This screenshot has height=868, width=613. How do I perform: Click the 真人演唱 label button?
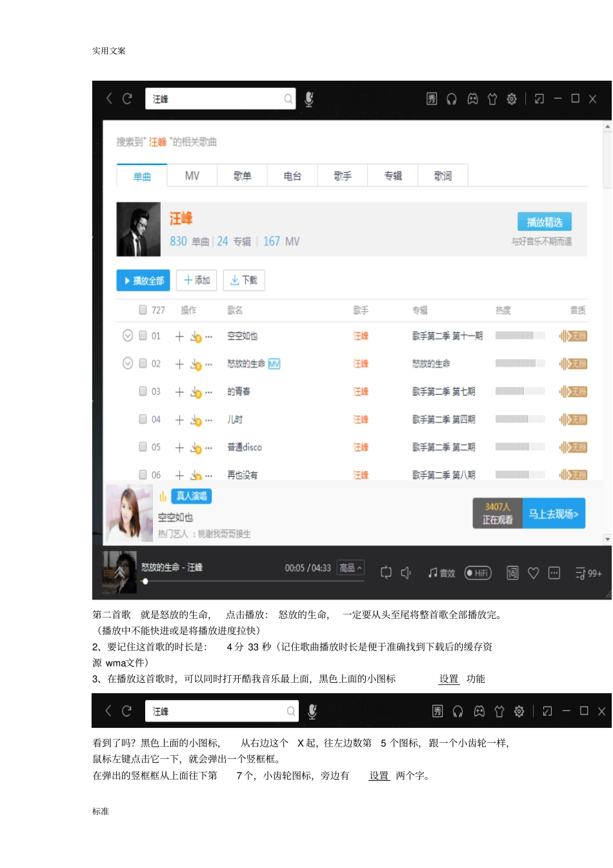(x=192, y=496)
